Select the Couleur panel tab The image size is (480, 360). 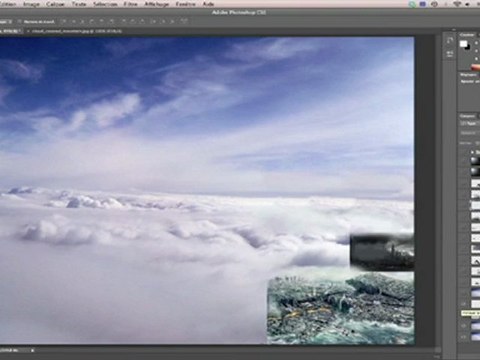pos(467,35)
